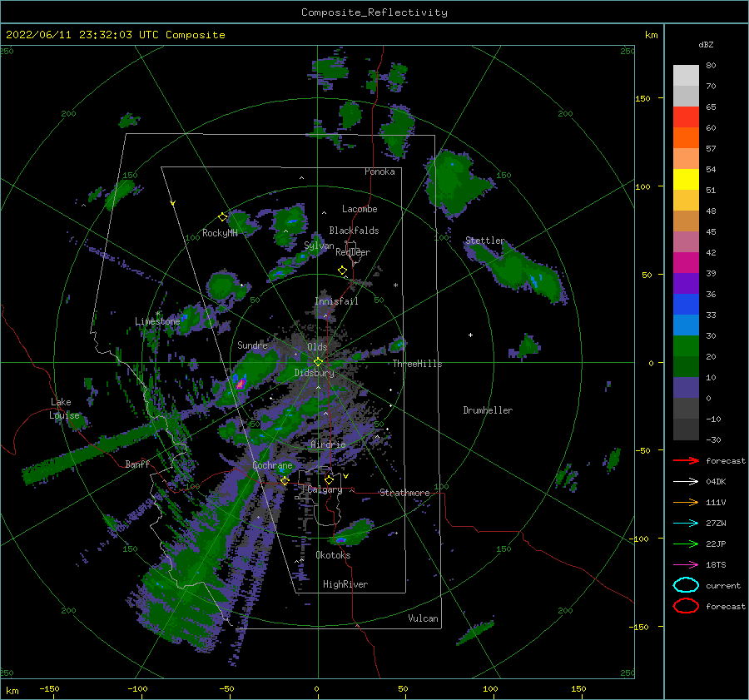Click the Drumheller town label

click(488, 410)
